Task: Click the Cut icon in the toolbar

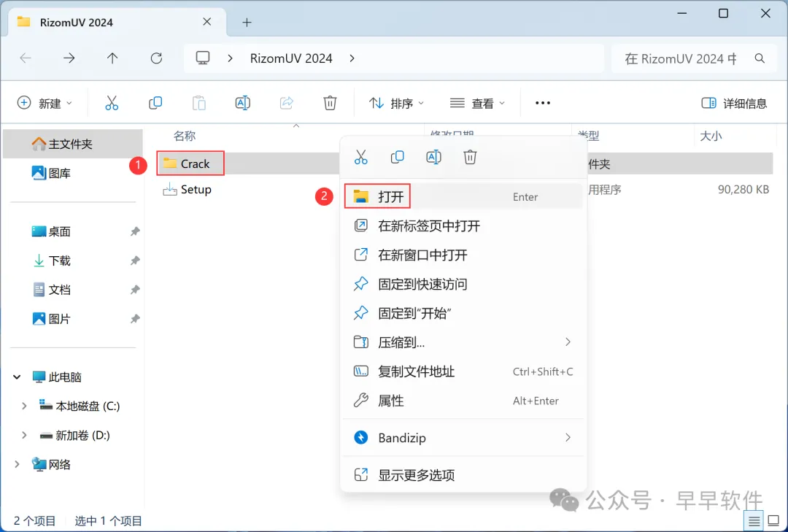Action: pyautogui.click(x=112, y=103)
